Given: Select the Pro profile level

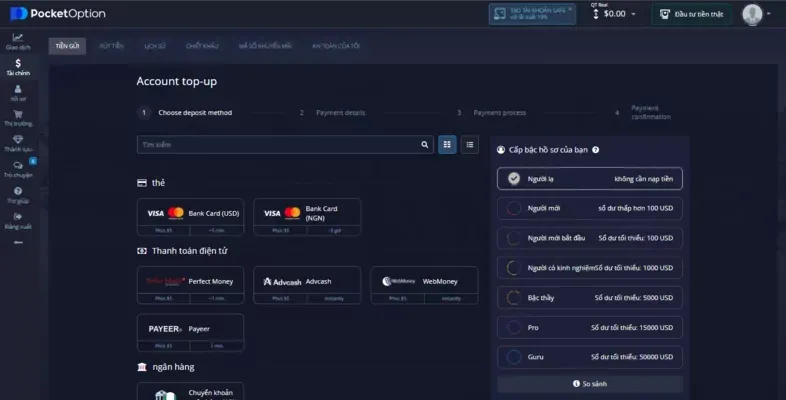Looking at the screenshot, I should point(590,327).
